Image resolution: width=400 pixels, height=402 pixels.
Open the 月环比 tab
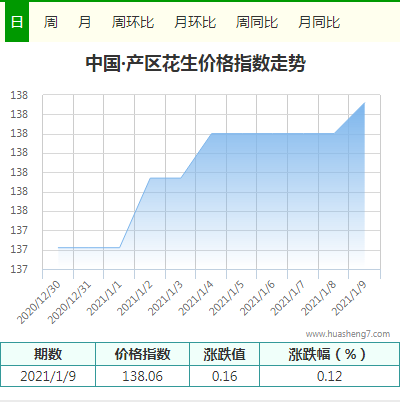coord(195,22)
